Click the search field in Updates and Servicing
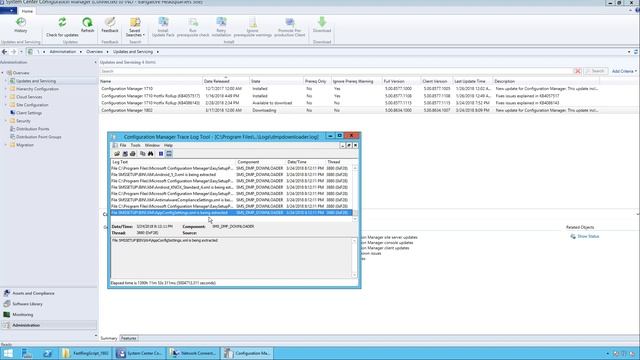Image resolution: width=640 pixels, height=360 pixels. [x=336, y=71]
